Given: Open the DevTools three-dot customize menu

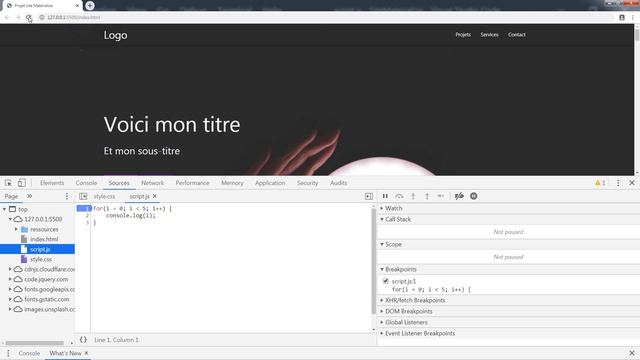Looking at the screenshot, I should [618, 183].
